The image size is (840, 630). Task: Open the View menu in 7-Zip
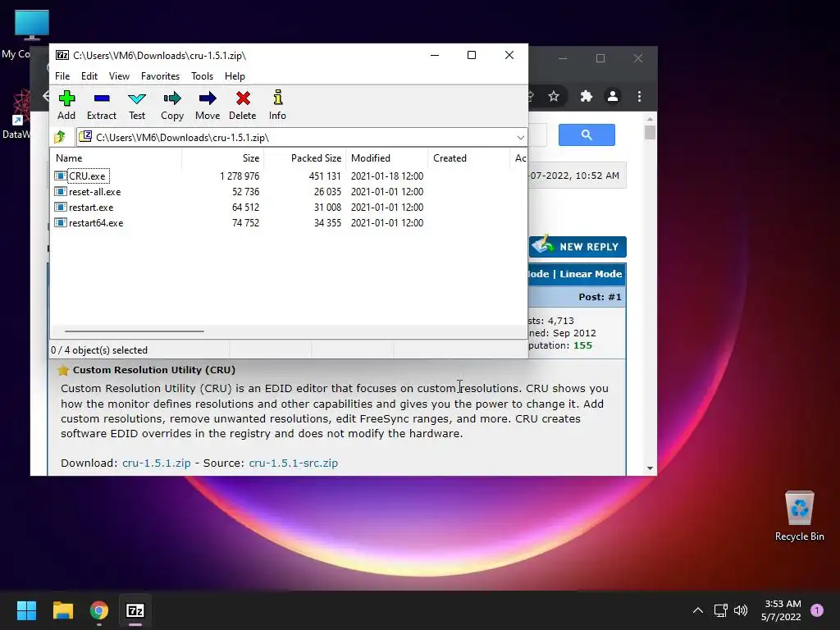(119, 76)
